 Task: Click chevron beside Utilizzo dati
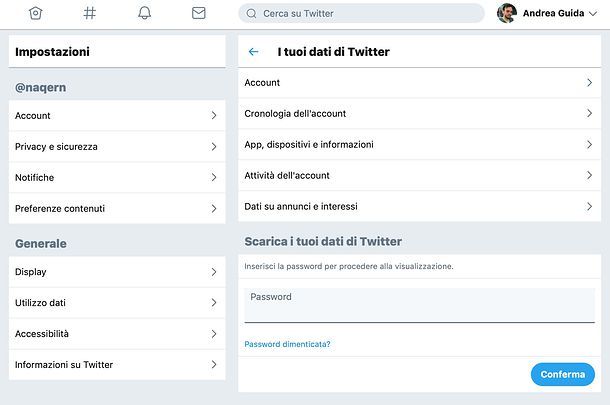[x=214, y=303]
